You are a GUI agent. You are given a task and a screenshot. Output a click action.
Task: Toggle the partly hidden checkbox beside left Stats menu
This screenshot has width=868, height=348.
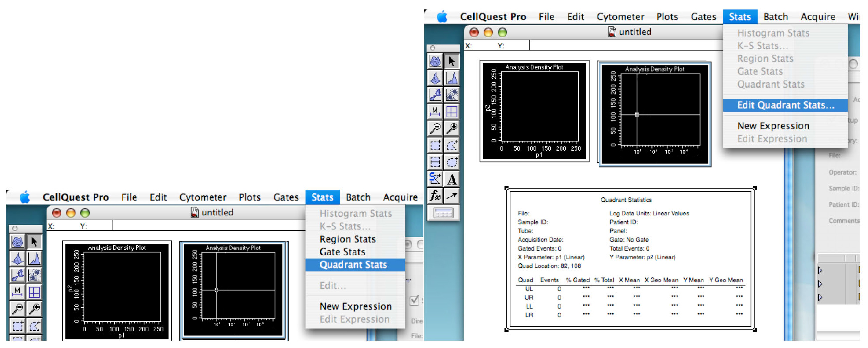point(414,300)
